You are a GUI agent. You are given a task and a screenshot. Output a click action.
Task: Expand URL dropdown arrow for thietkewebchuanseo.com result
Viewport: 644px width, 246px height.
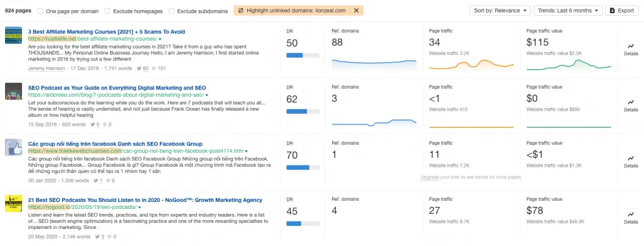tap(246, 152)
